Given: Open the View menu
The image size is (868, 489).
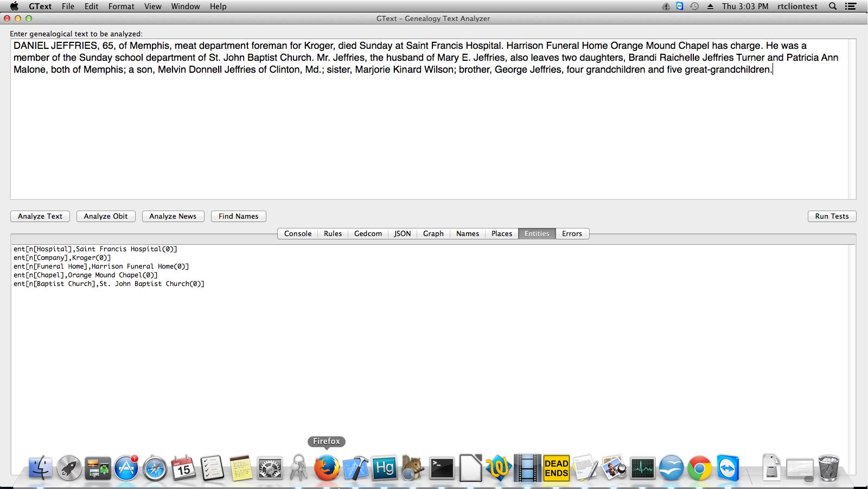Looking at the screenshot, I should (x=152, y=7).
